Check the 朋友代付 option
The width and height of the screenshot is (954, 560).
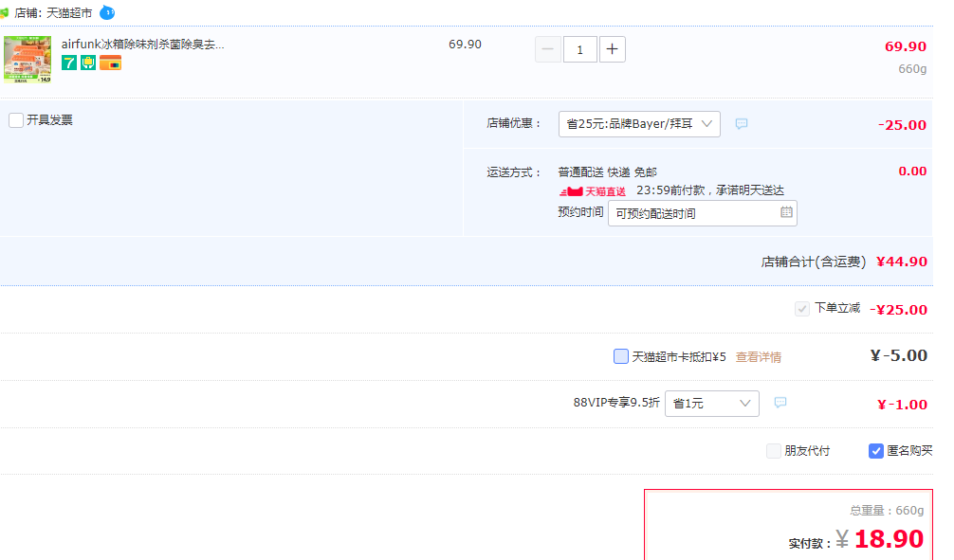774,450
